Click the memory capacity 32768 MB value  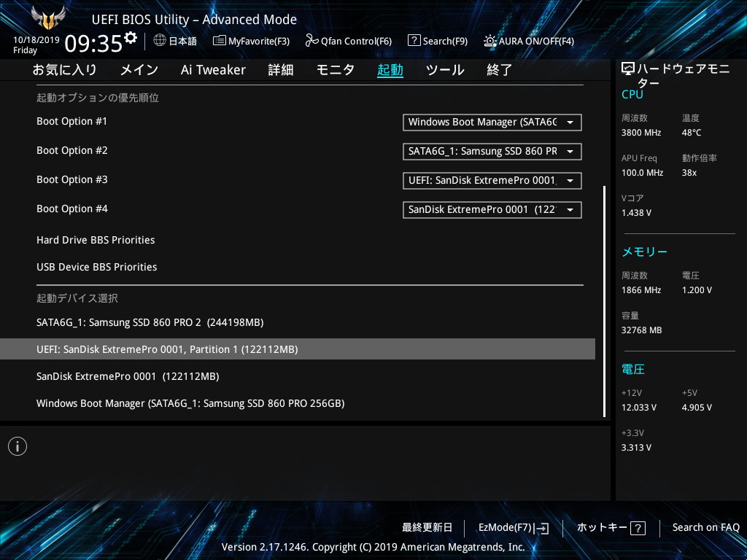(x=641, y=330)
